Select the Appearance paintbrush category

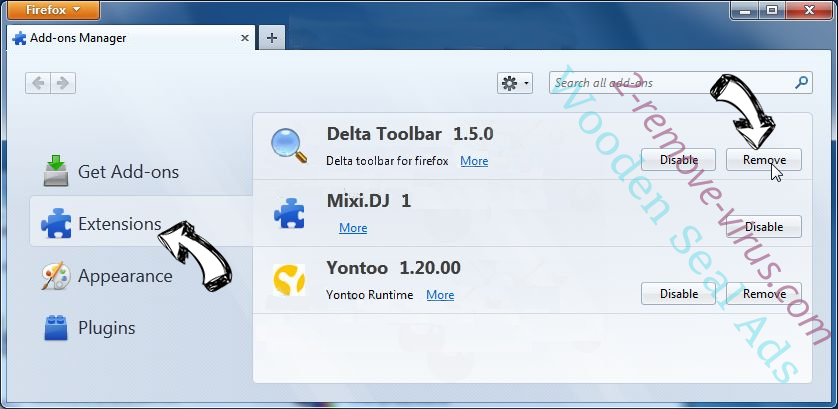tap(125, 276)
